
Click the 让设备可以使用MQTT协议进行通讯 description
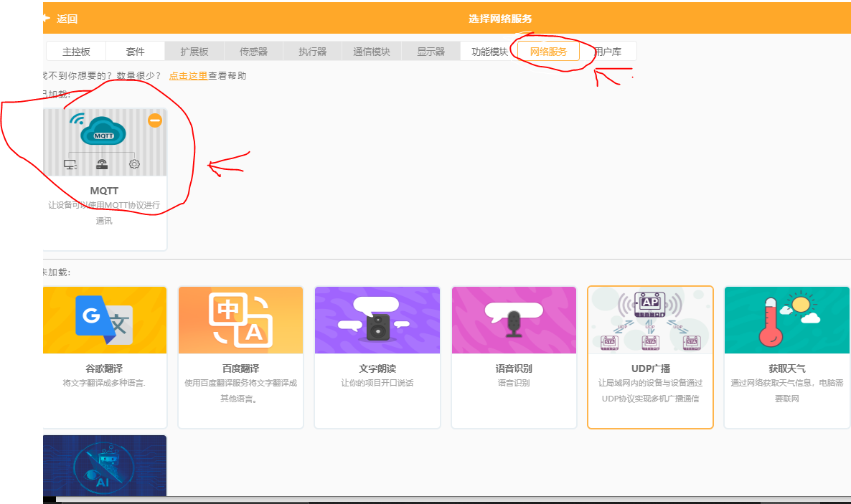(x=104, y=213)
